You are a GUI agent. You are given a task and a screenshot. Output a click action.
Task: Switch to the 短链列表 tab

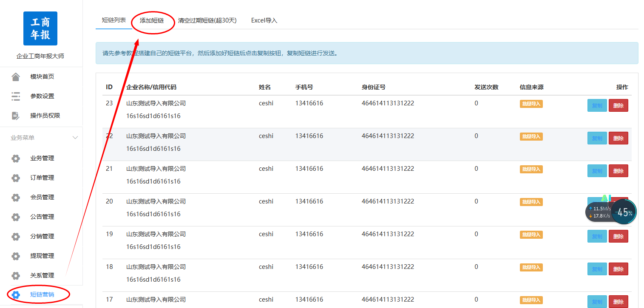pos(114,20)
